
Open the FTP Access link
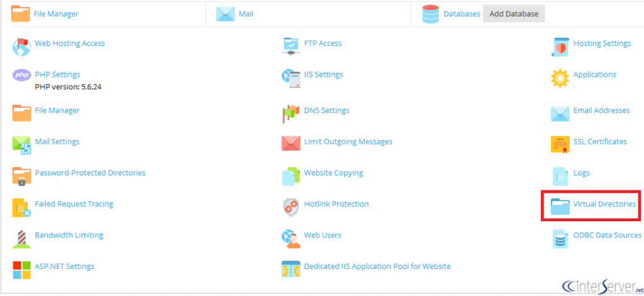(323, 43)
